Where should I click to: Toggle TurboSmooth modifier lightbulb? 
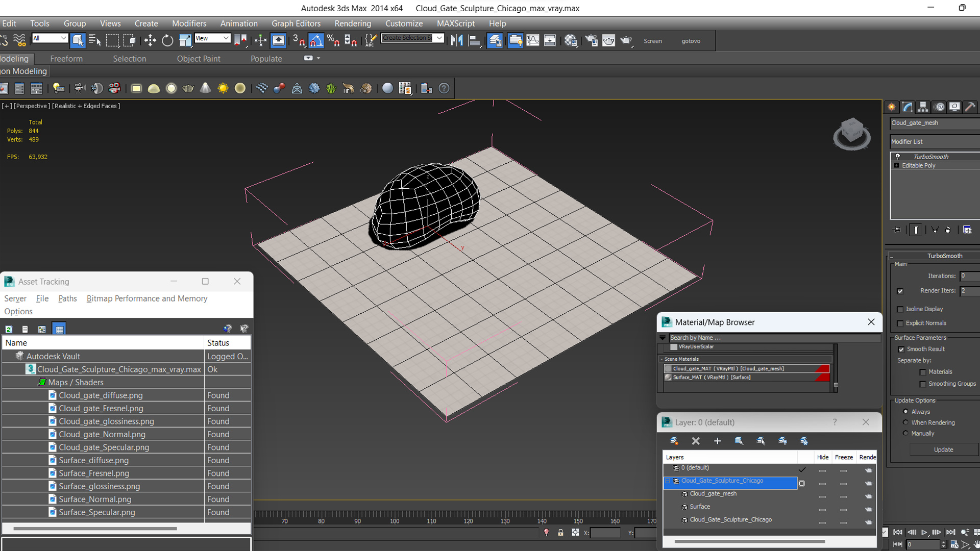point(897,157)
